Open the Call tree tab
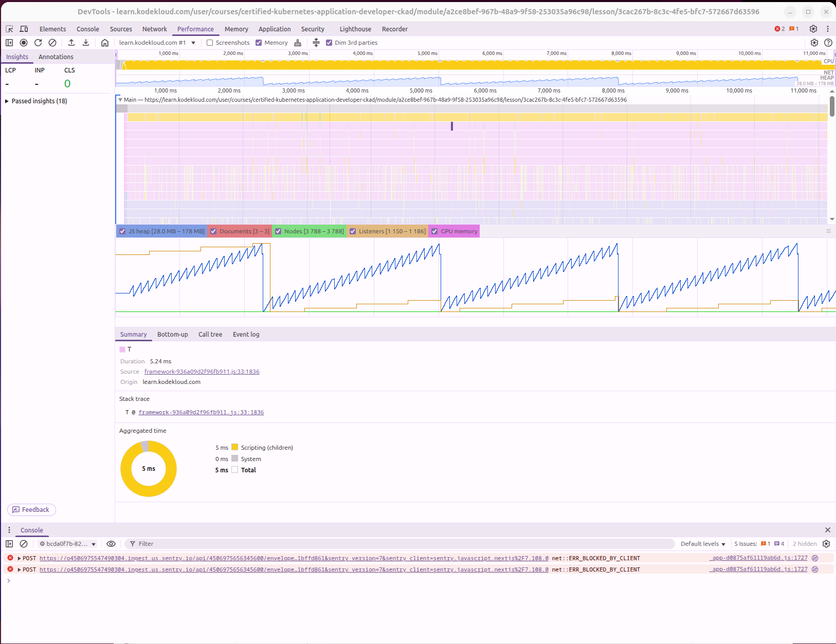Image resolution: width=836 pixels, height=644 pixels. 210,335
